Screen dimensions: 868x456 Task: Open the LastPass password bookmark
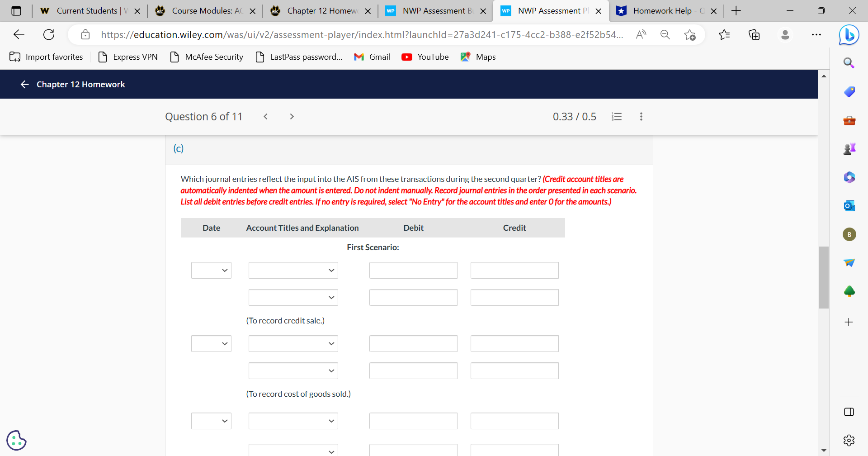[x=299, y=57]
